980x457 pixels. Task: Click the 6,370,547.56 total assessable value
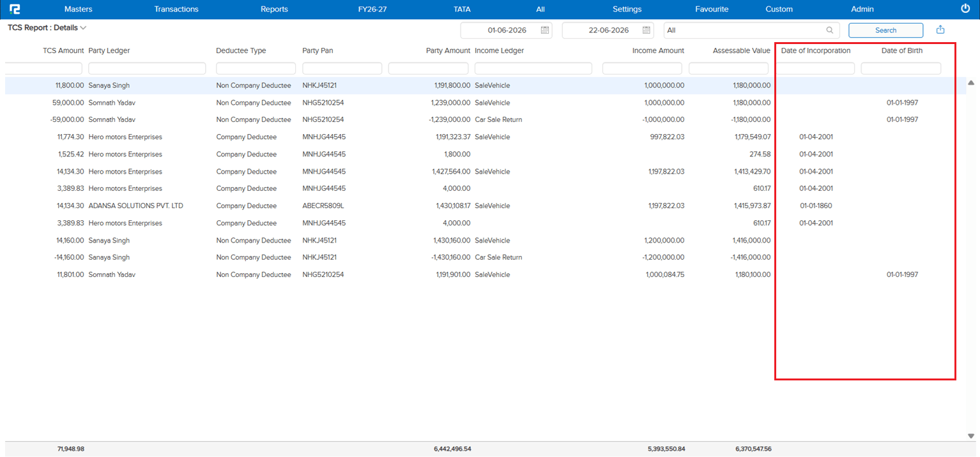point(753,449)
